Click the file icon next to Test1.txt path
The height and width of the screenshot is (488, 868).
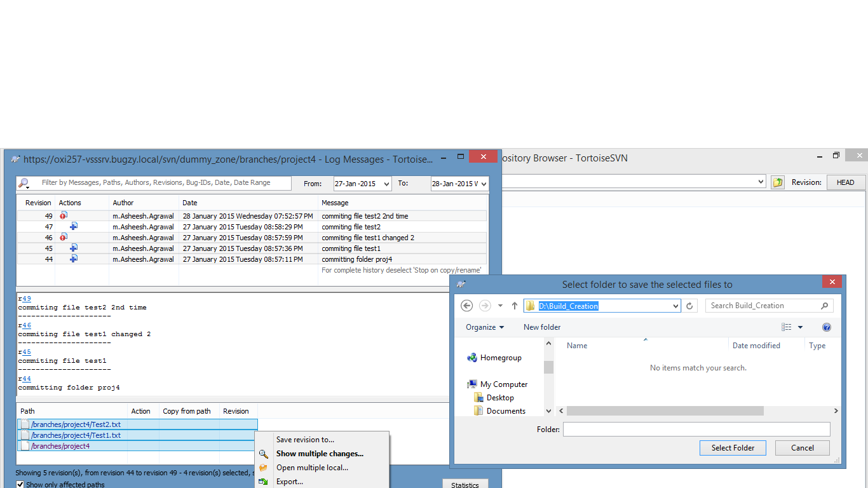(25, 435)
